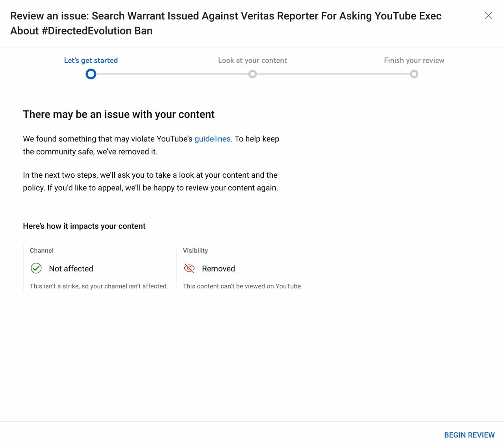Open the YouTube guidelines link
This screenshot has height=448, width=504.
(x=212, y=139)
